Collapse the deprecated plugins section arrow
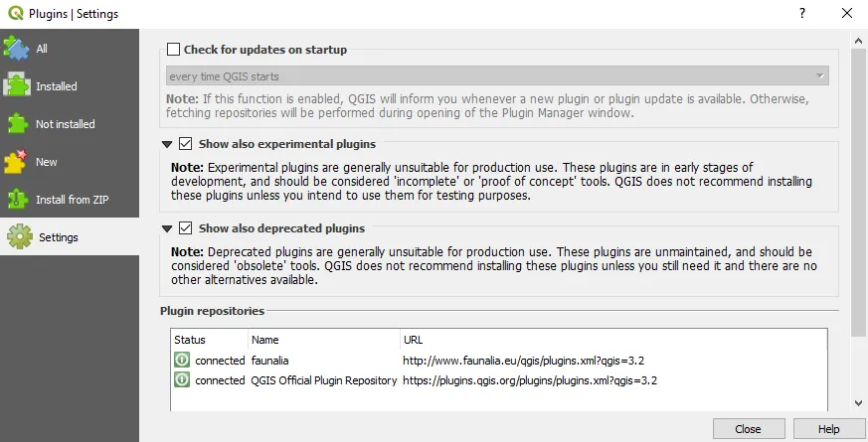Image resolution: width=868 pixels, height=442 pixels. 168,229
